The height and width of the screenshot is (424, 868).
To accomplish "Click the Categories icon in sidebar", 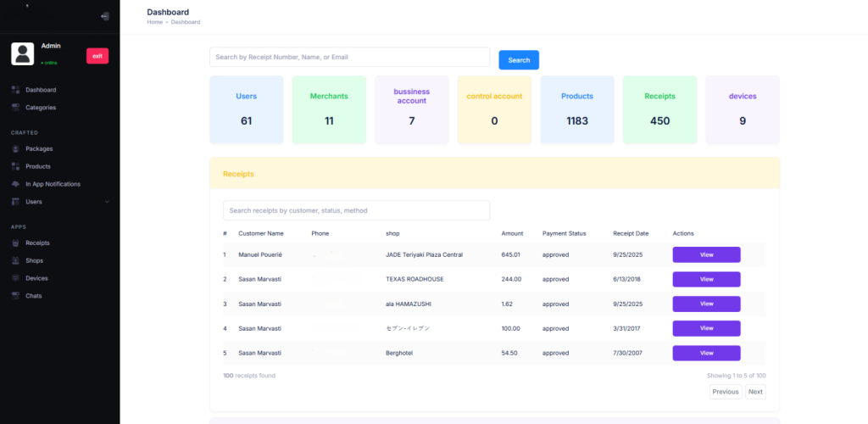I will point(16,108).
